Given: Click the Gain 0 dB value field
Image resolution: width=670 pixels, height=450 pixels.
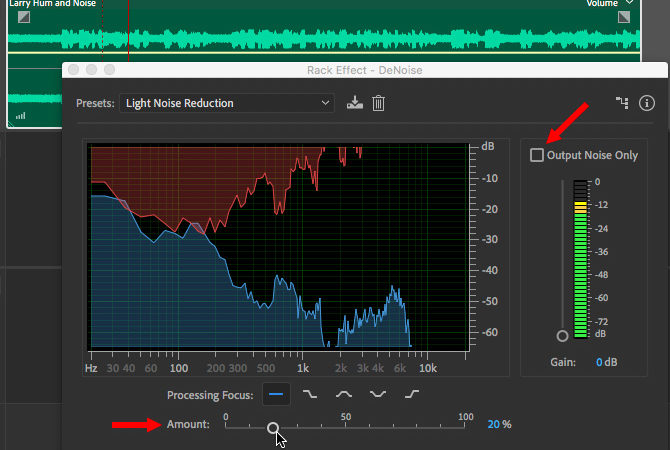Looking at the screenshot, I should pos(606,362).
